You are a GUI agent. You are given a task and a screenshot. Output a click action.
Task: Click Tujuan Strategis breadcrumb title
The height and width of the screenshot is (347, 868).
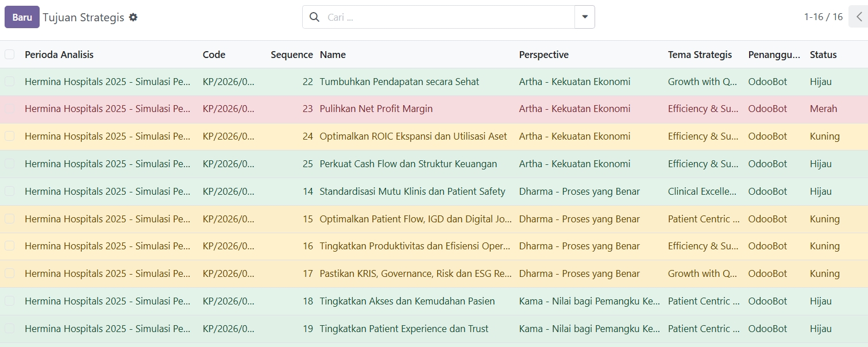tap(83, 17)
